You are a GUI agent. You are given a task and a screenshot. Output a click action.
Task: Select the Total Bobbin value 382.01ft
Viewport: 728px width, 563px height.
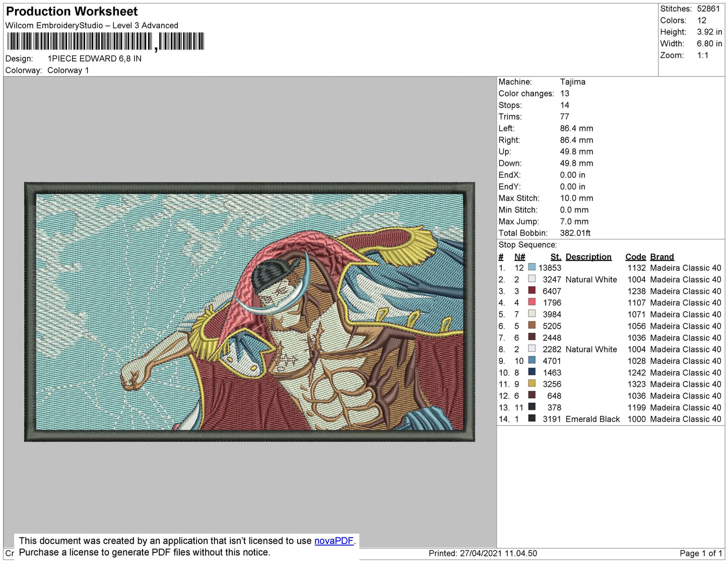click(x=575, y=233)
